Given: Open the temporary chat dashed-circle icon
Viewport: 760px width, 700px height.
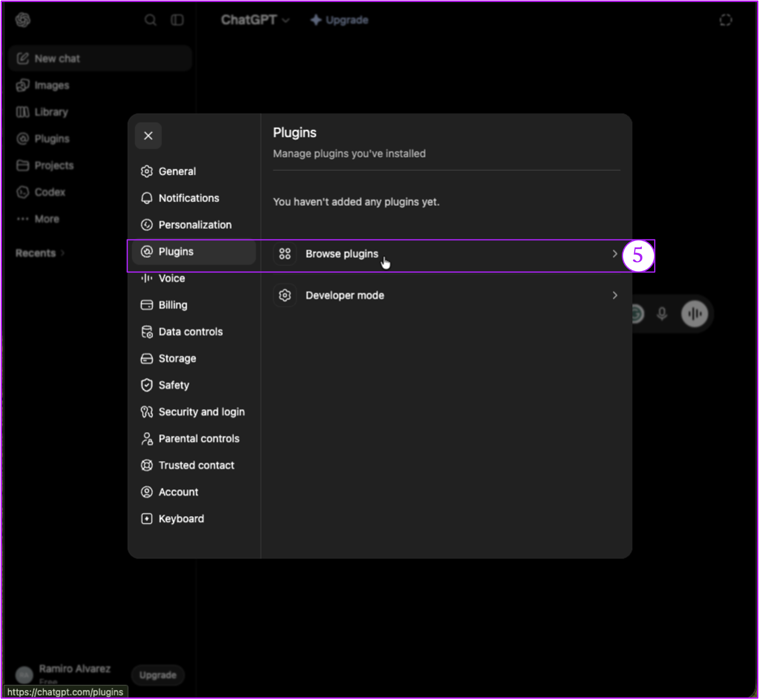Looking at the screenshot, I should click(726, 20).
